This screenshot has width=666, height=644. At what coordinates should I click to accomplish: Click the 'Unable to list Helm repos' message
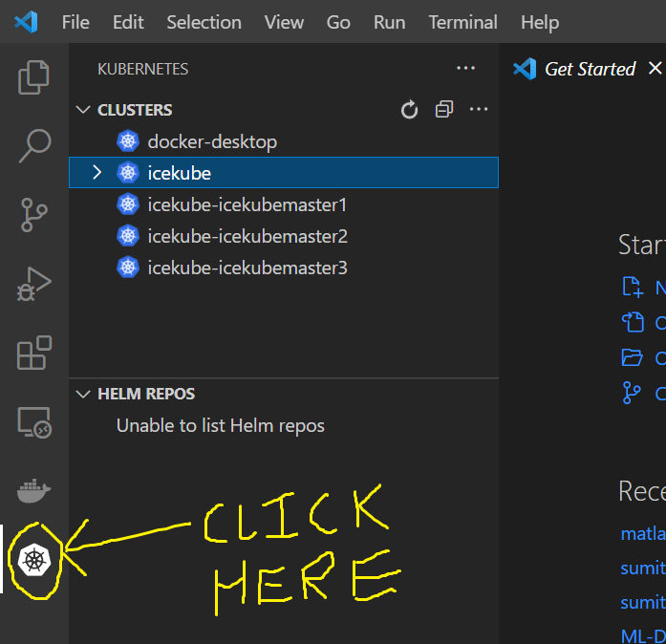pos(221,425)
